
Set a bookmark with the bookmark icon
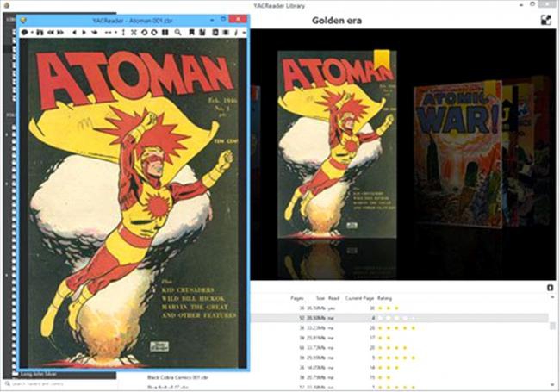(192, 32)
